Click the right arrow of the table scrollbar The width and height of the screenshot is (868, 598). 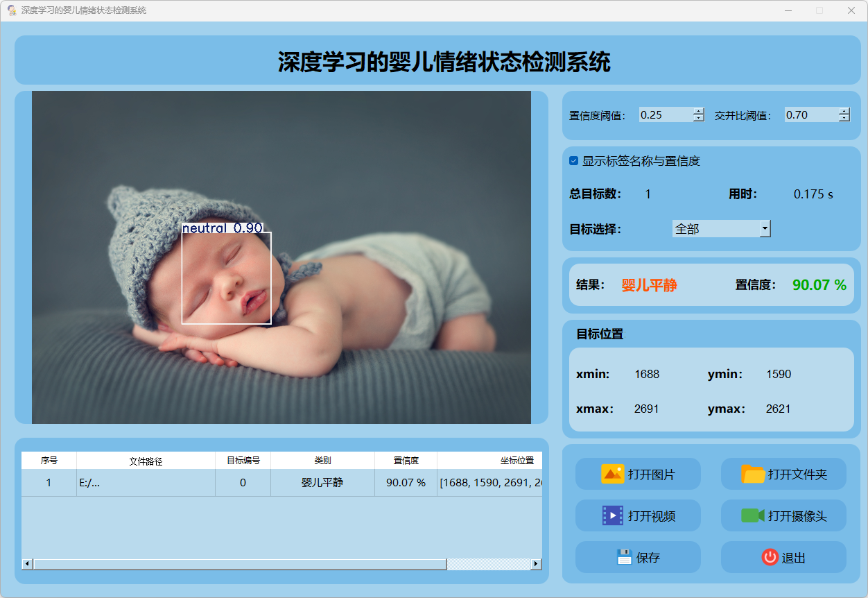click(x=536, y=564)
